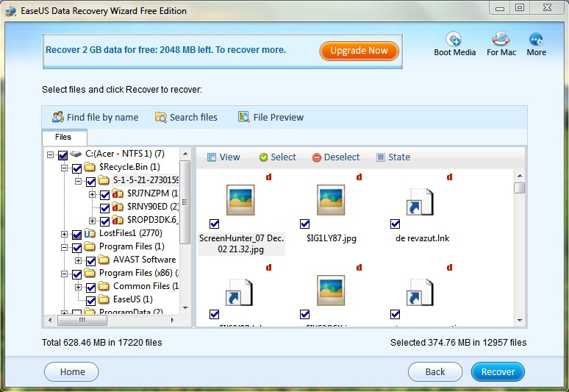Uncheck the ScreenHunter_07 file checkbox
This screenshot has height=392, width=569.
(214, 224)
